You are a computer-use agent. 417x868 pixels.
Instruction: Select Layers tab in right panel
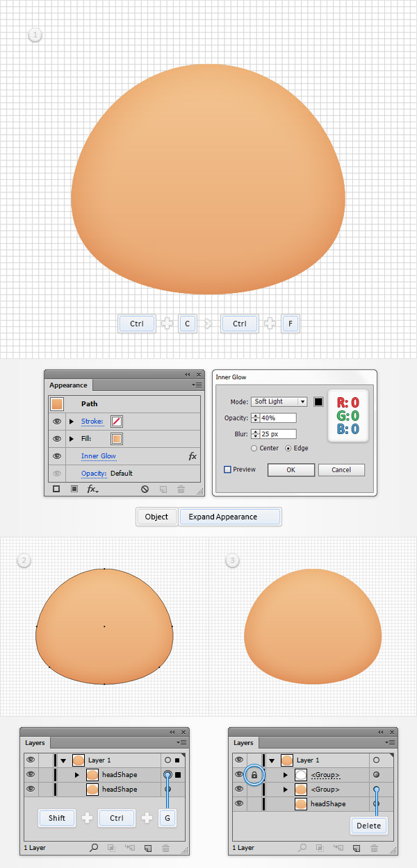(x=243, y=743)
